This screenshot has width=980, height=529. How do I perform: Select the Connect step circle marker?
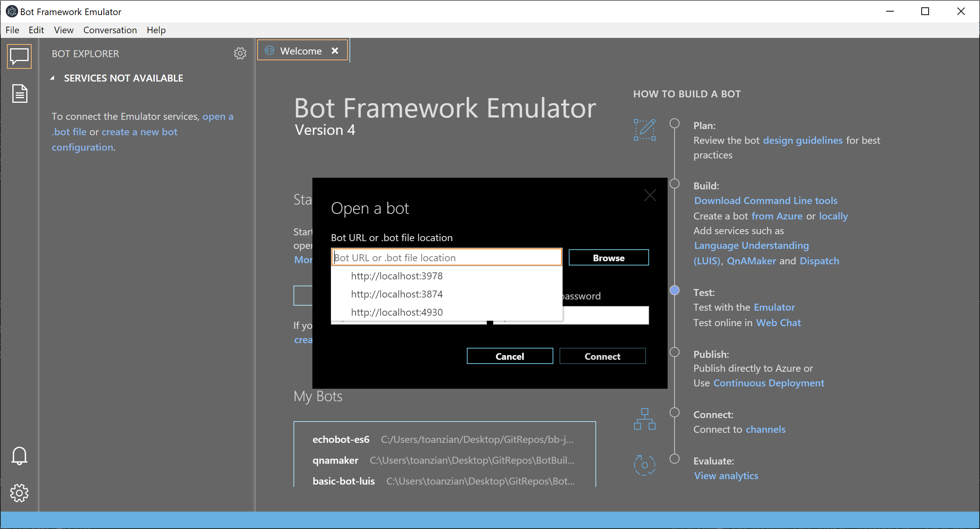[x=675, y=412]
